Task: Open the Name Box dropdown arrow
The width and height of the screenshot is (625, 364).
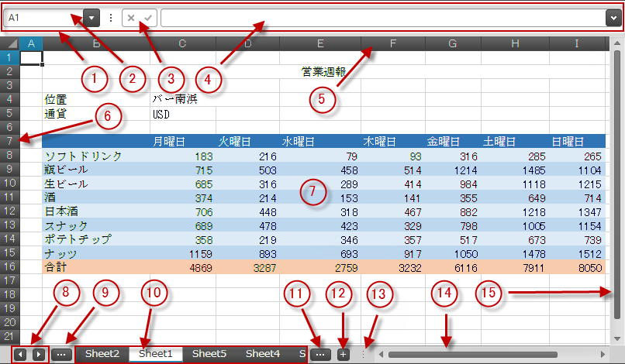Action: [x=92, y=18]
